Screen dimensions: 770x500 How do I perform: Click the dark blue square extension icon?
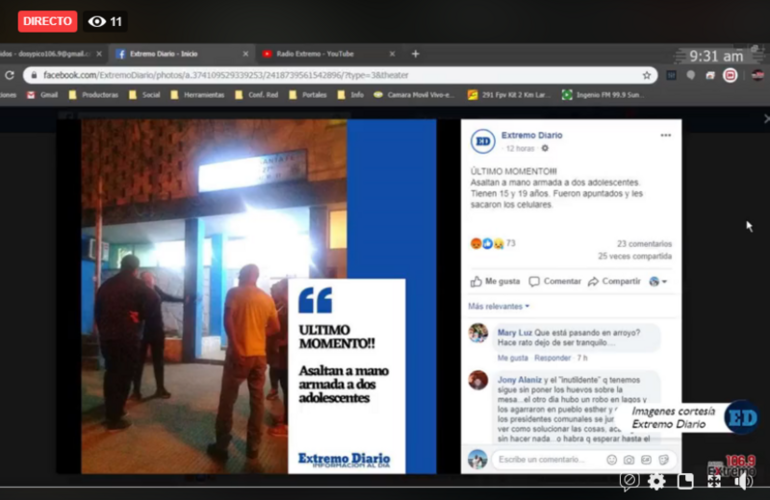pyautogui.click(x=671, y=75)
